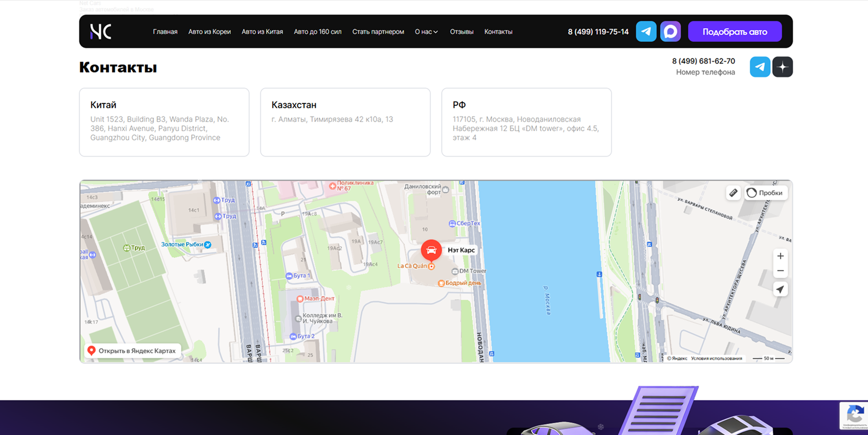This screenshot has height=435, width=868.
Task: Open Условия использования link on the map
Action: coord(717,359)
